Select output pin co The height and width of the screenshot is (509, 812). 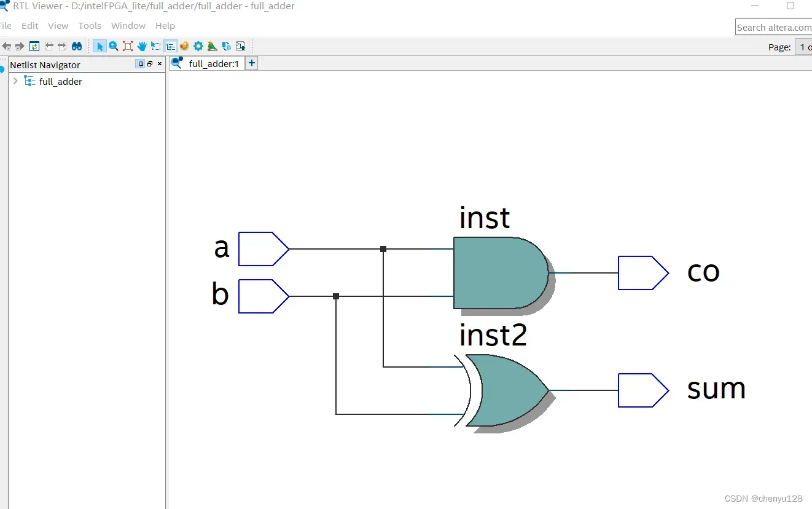coord(643,273)
